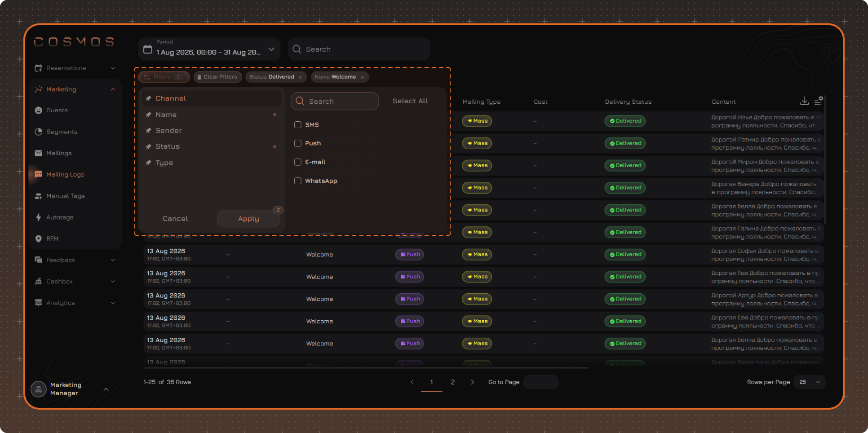
Task: Remove the Status Delivered filter chip
Action: point(300,77)
